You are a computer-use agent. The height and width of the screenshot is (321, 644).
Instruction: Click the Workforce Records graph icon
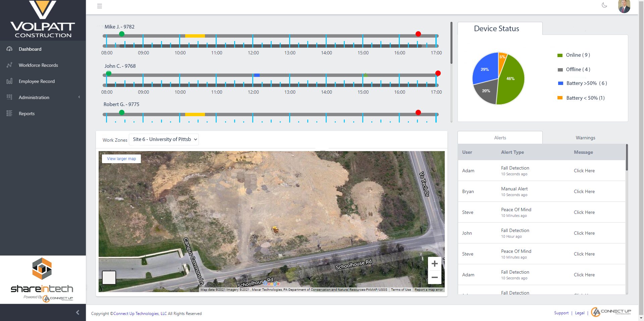coord(9,65)
